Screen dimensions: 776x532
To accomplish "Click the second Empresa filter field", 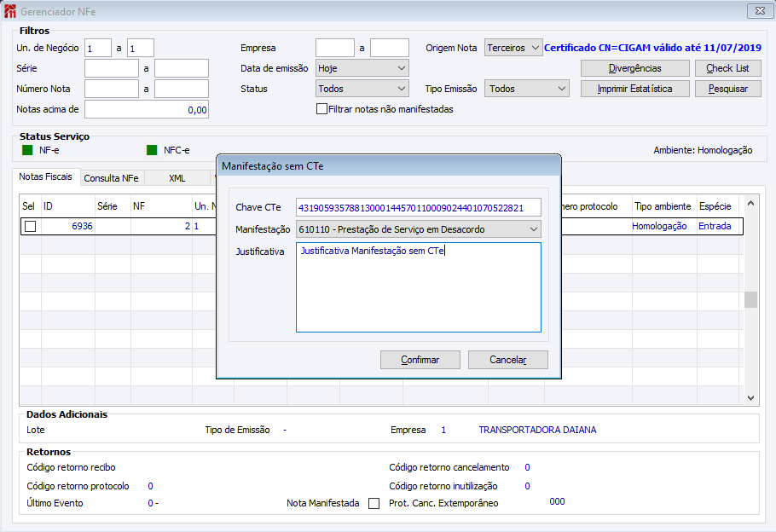I will (390, 48).
